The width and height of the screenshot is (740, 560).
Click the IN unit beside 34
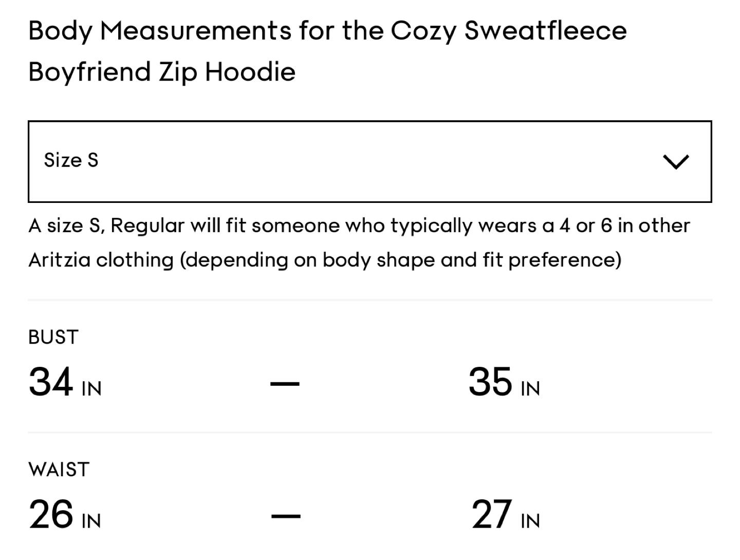click(x=91, y=389)
